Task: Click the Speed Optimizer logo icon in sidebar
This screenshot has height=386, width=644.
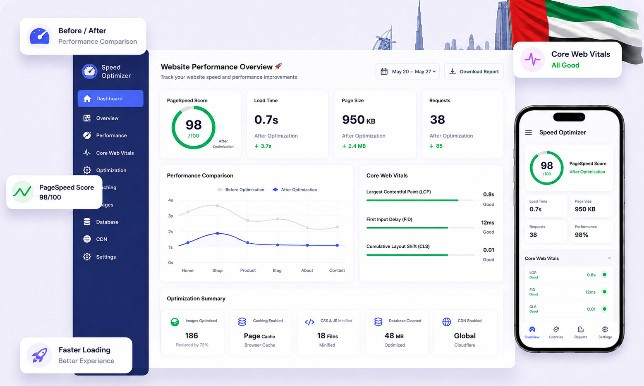Action: [89, 71]
